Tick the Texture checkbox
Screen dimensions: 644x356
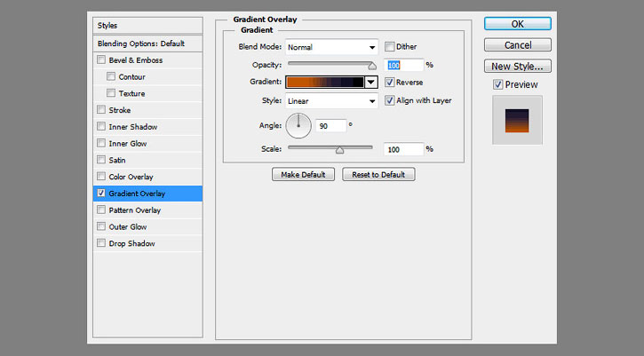[x=111, y=93]
